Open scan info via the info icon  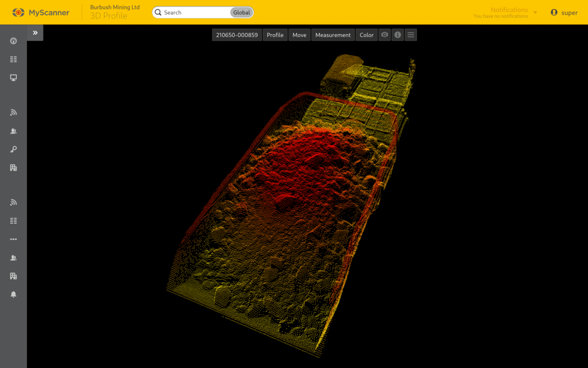click(397, 35)
